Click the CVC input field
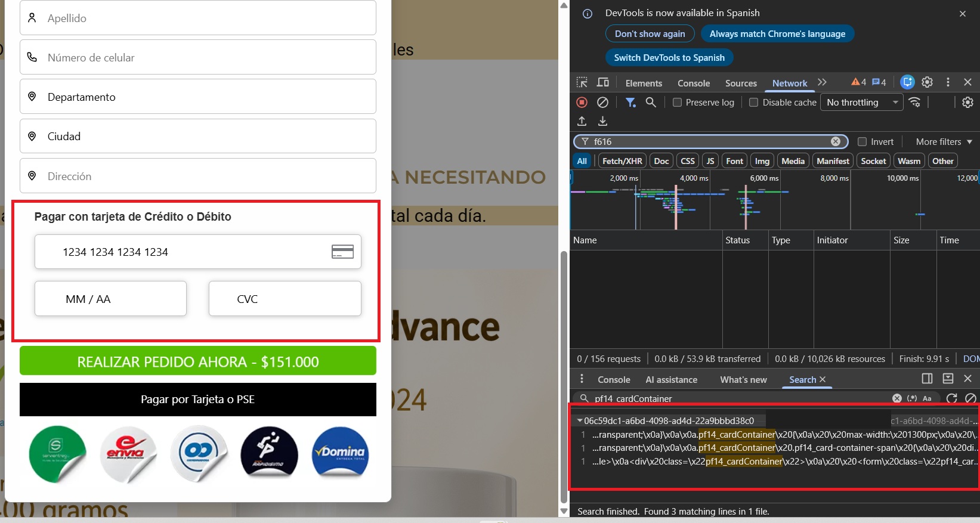This screenshot has width=980, height=523. 285,299
